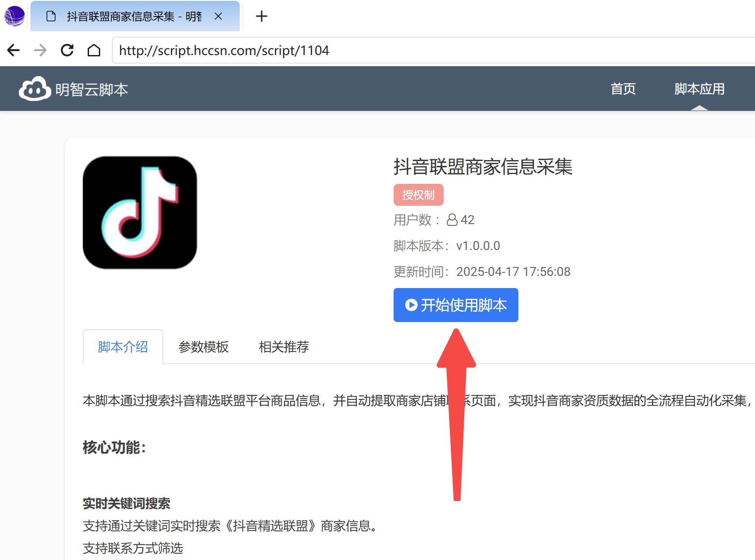
Task: Click the 明智云脚本 cloud logo
Action: tap(35, 89)
